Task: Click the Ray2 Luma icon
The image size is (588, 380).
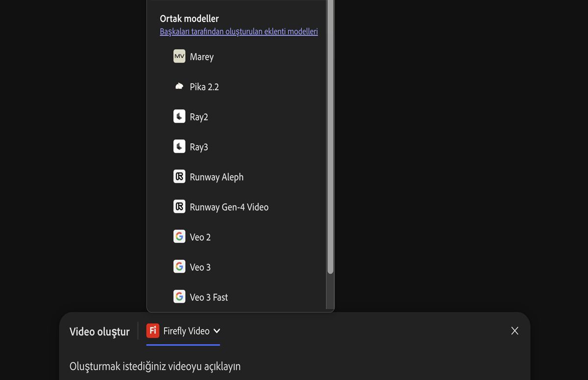Action: [x=179, y=117]
